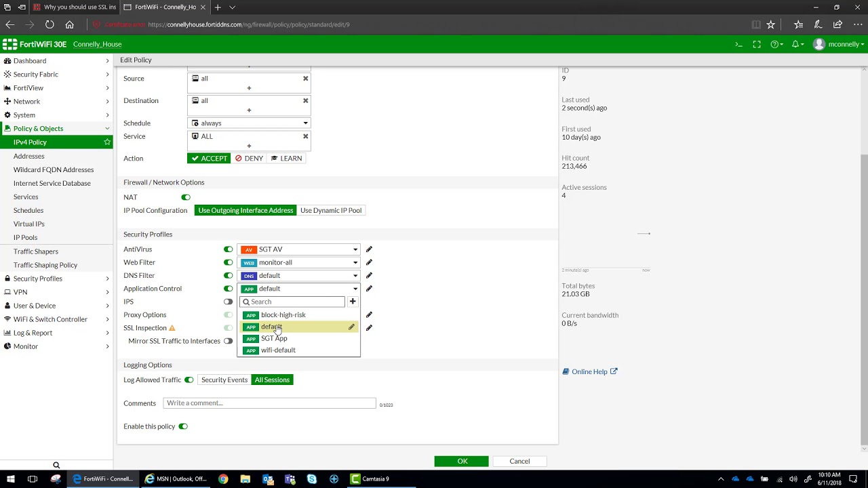Open the DNS Filter 'default' dropdown
Viewport: 868px width, 488px height.
click(x=298, y=275)
